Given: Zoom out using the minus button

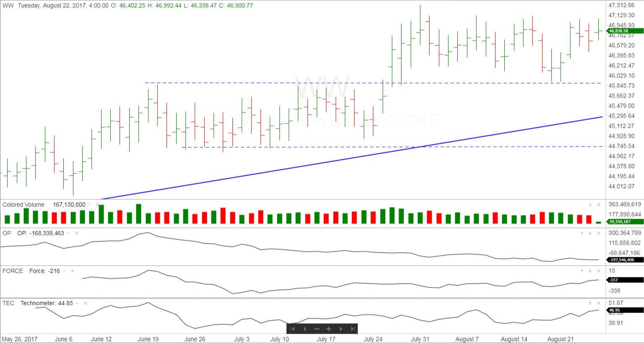Looking at the screenshot, I should pos(317,329).
